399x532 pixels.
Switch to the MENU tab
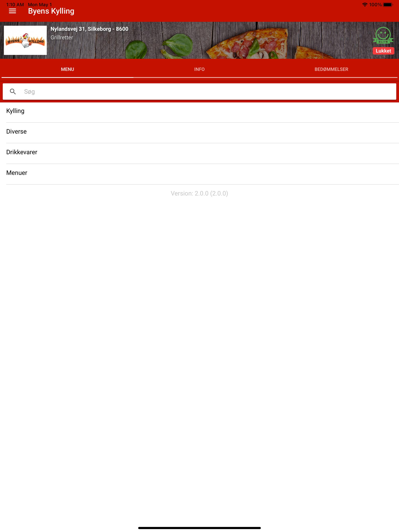click(x=67, y=69)
